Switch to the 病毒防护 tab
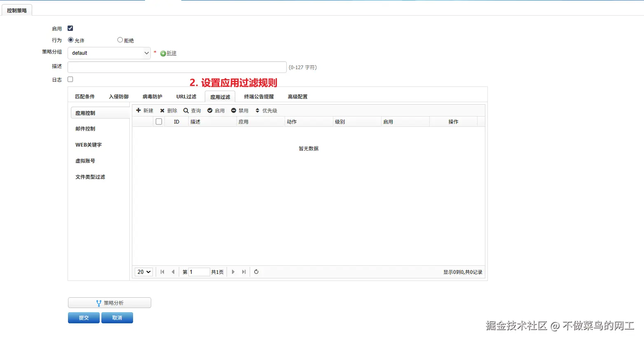644x341 pixels. (152, 97)
